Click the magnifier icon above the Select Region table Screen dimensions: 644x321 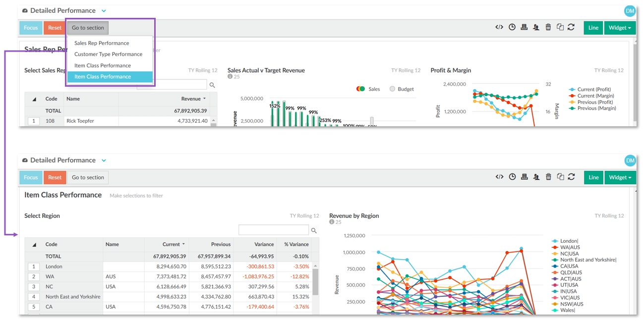click(x=314, y=230)
